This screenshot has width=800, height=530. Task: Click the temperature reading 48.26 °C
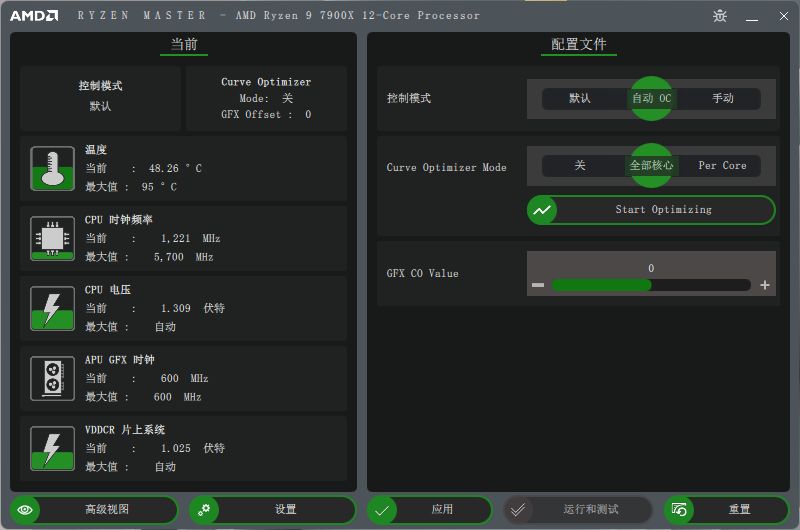tap(175, 168)
